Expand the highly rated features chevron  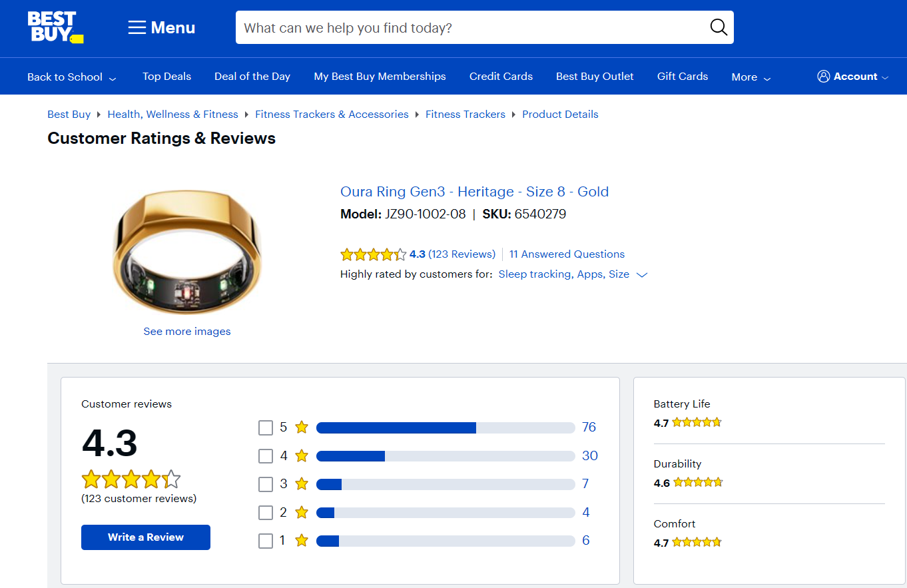click(x=642, y=274)
